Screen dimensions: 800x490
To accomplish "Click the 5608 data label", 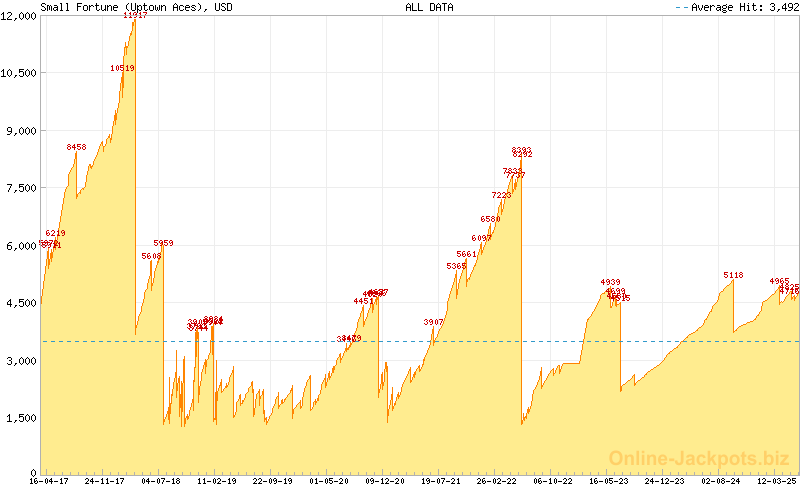I will pos(151,256).
